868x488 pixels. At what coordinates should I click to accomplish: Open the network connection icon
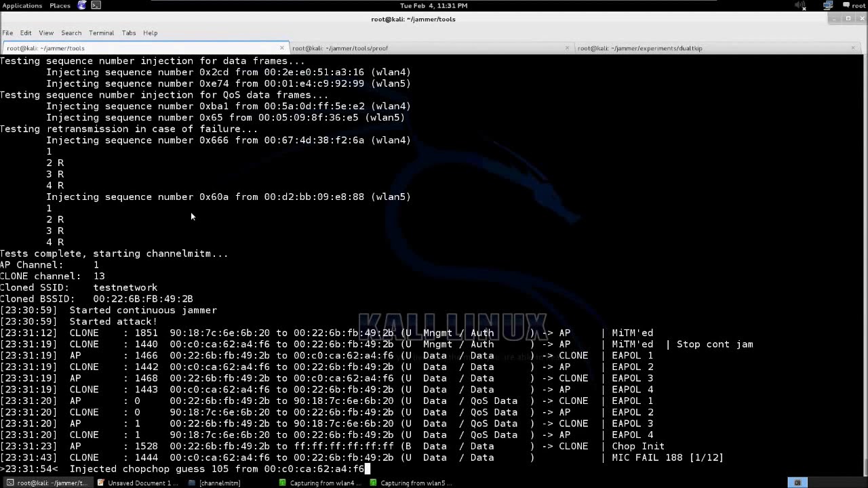[x=827, y=5]
